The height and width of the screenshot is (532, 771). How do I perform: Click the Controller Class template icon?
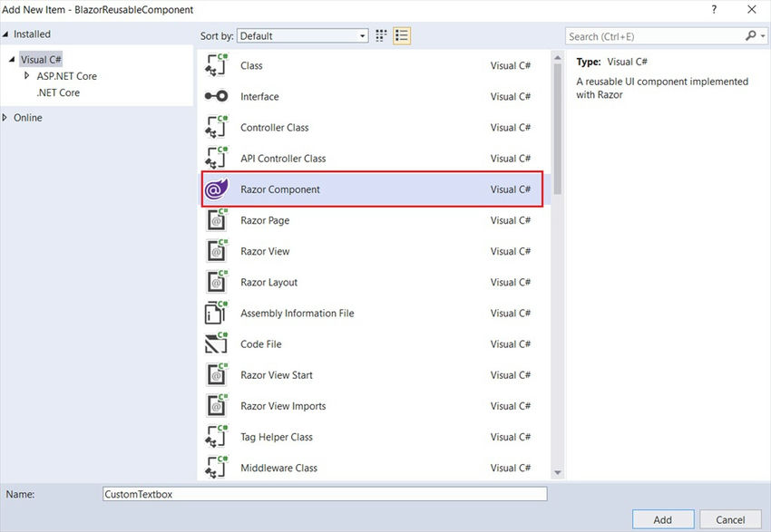tap(217, 127)
